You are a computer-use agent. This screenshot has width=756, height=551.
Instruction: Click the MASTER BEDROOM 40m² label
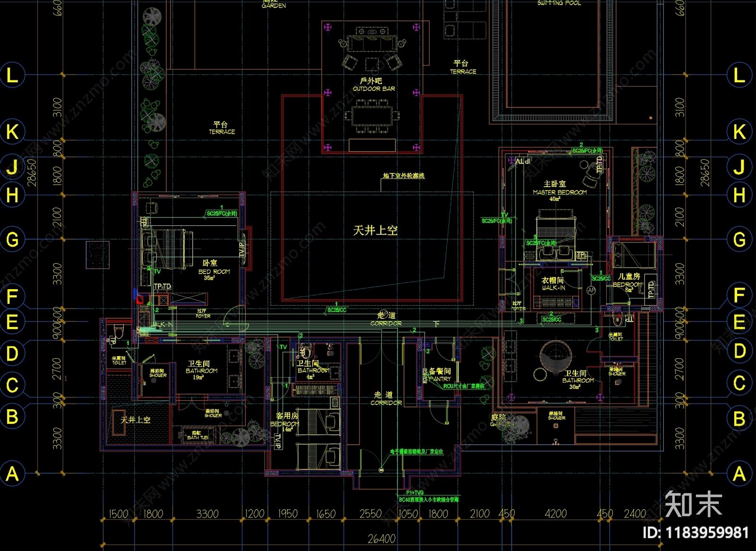pos(559,190)
